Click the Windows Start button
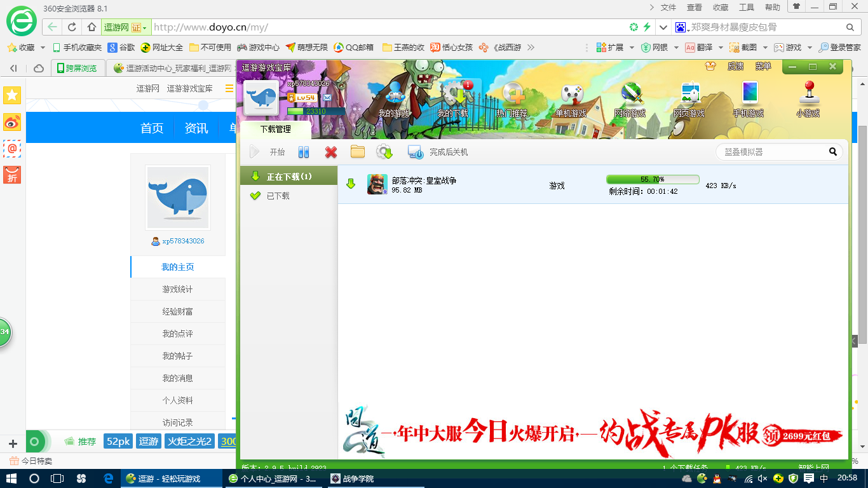 click(x=11, y=478)
